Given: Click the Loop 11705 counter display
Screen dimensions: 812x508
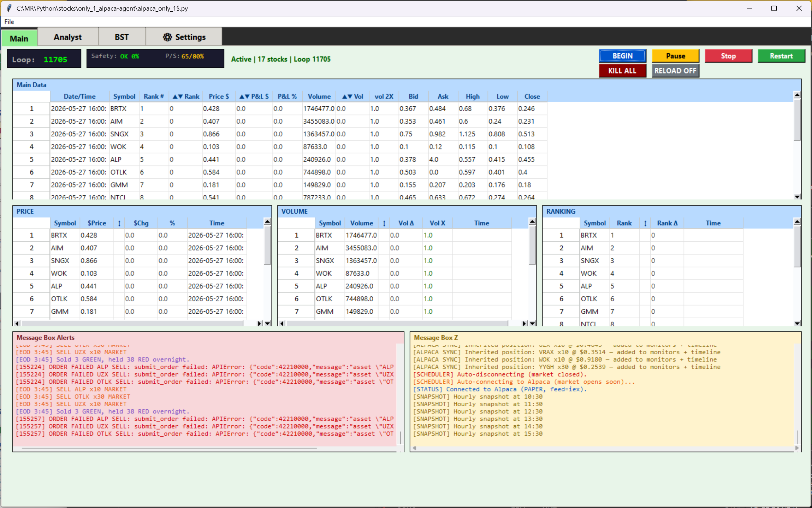Looking at the screenshot, I should pos(44,59).
